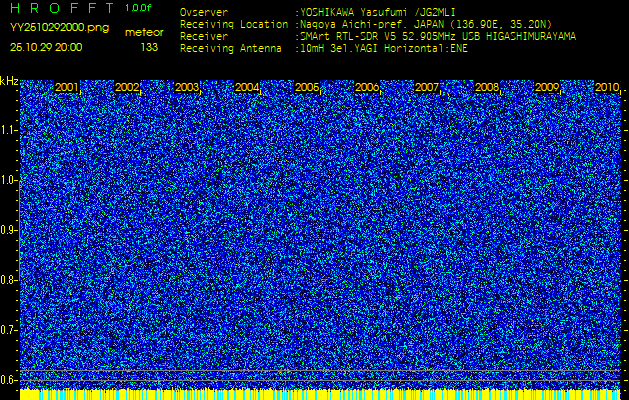The image size is (629, 400).
Task: Click the 'Receiving Antenna' label
Action: tap(231, 49)
